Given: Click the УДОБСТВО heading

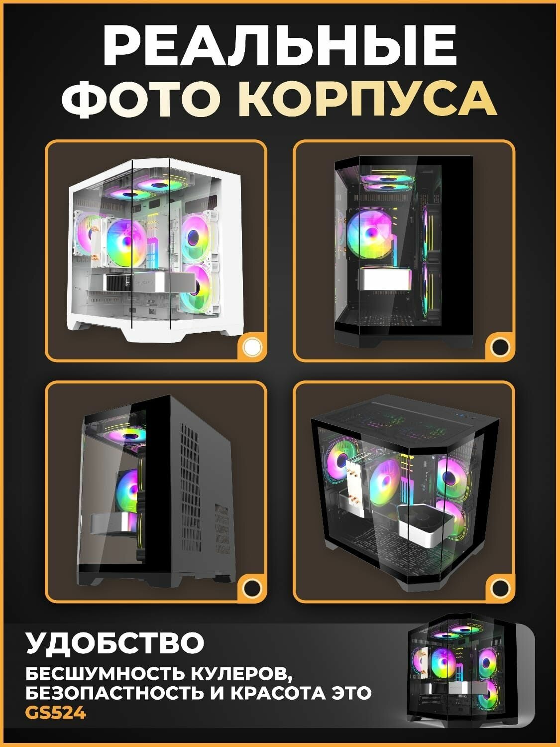Looking at the screenshot, I should tap(114, 643).
